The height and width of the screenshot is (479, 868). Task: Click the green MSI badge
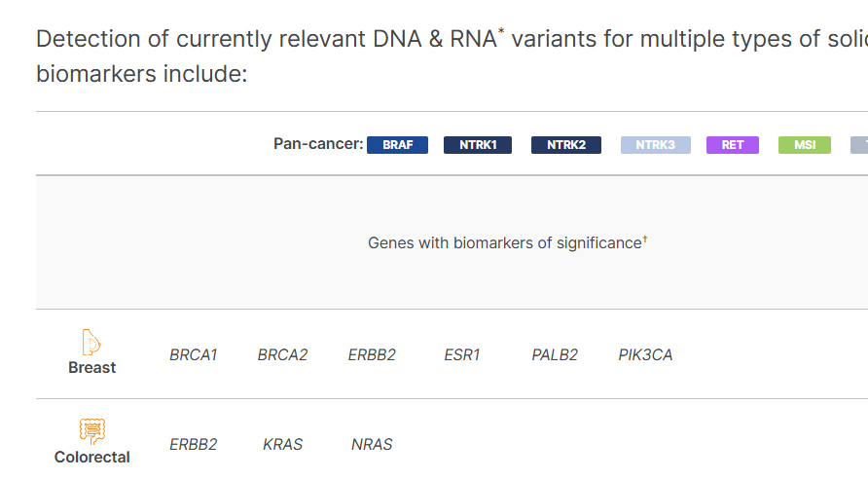(x=805, y=145)
